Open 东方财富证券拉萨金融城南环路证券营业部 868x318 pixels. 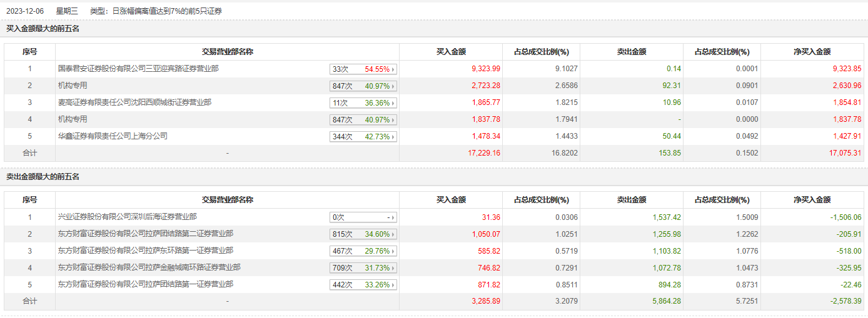tap(149, 267)
